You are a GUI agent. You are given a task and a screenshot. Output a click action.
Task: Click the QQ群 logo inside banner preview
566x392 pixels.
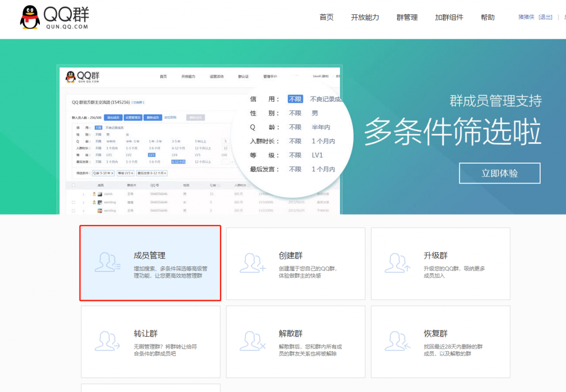[x=83, y=76]
